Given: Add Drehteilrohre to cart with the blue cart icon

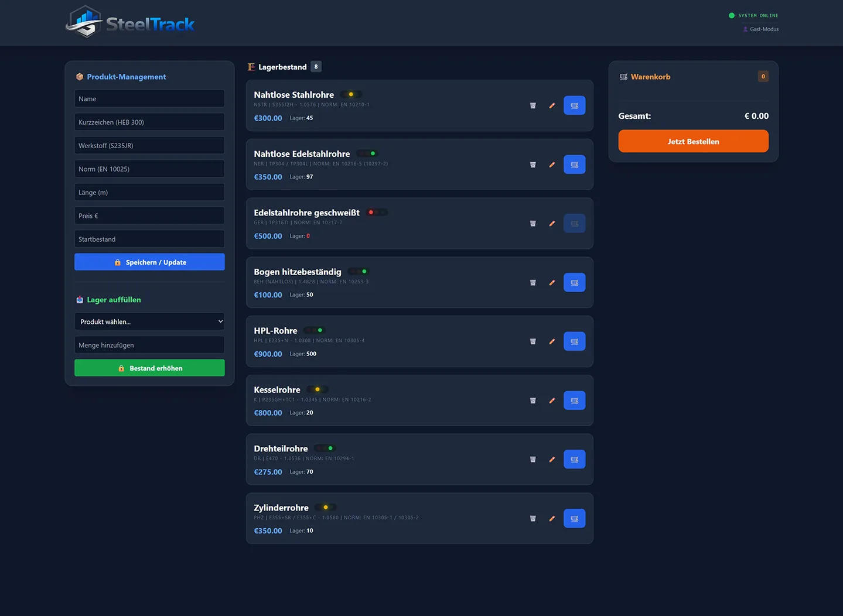Looking at the screenshot, I should click(x=574, y=459).
